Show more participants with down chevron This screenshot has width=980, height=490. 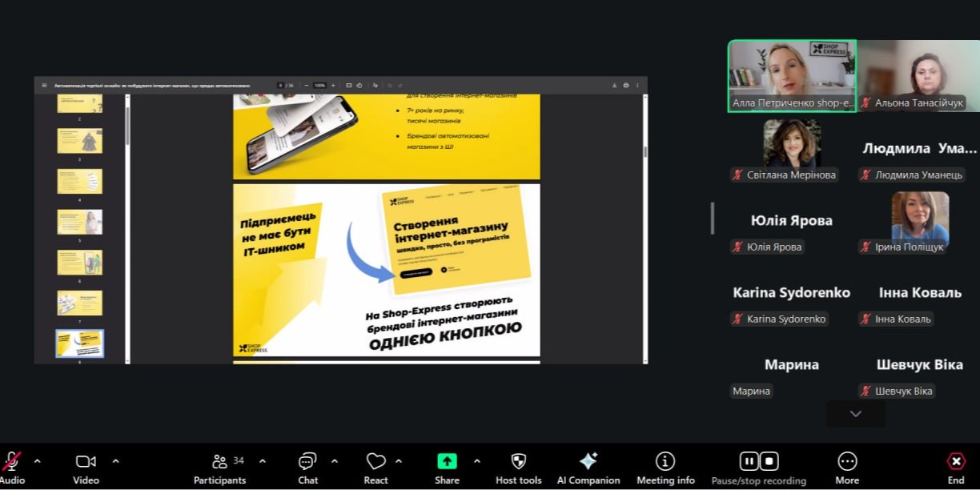click(x=855, y=414)
